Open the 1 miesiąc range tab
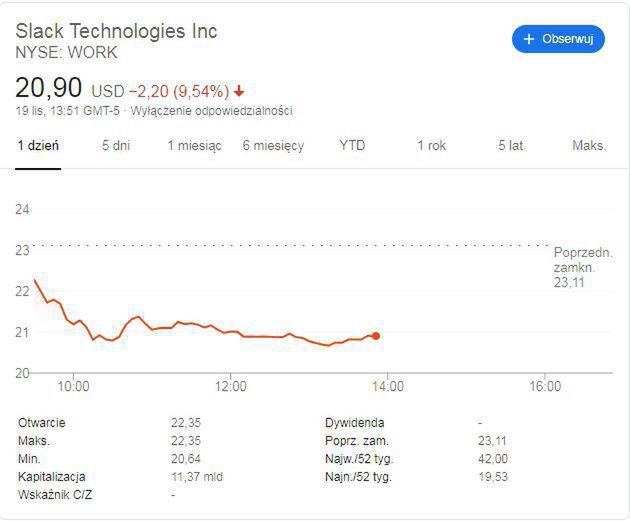Image resolution: width=630 pixels, height=521 pixels. (x=194, y=145)
